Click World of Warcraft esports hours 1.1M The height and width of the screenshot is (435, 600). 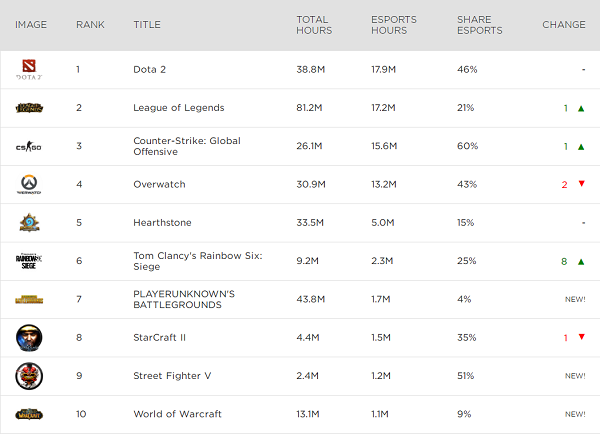(x=380, y=414)
